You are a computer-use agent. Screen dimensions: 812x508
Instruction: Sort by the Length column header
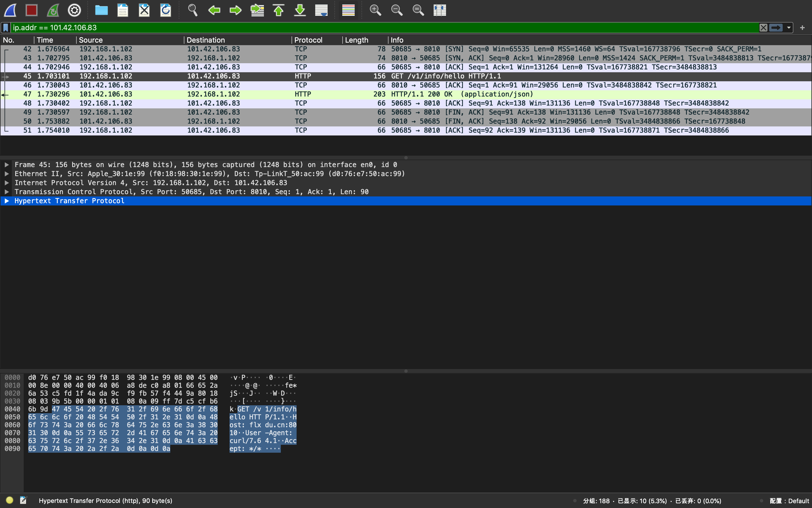pyautogui.click(x=365, y=40)
